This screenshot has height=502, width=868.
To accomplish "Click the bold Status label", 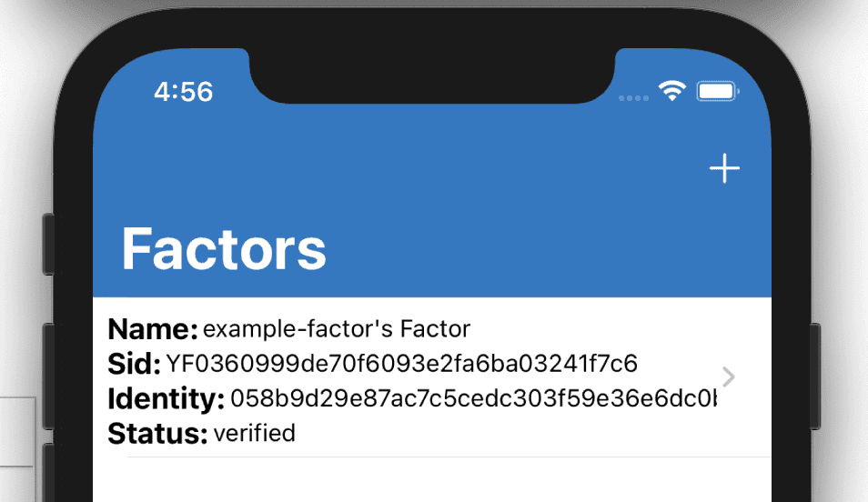I will coord(157,434).
